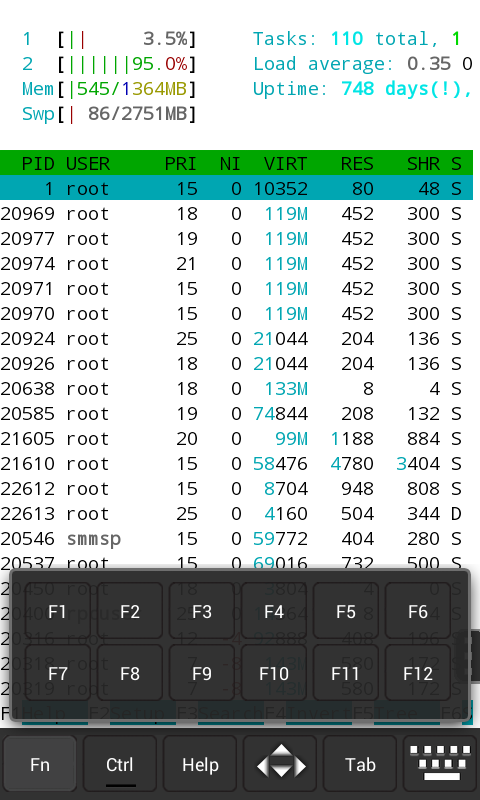The height and width of the screenshot is (800, 480).
Task: Tap the F3 key
Action: coord(202,611)
